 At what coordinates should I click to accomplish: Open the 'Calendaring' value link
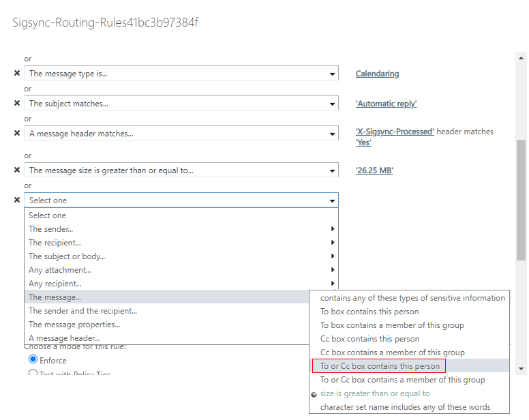point(377,74)
